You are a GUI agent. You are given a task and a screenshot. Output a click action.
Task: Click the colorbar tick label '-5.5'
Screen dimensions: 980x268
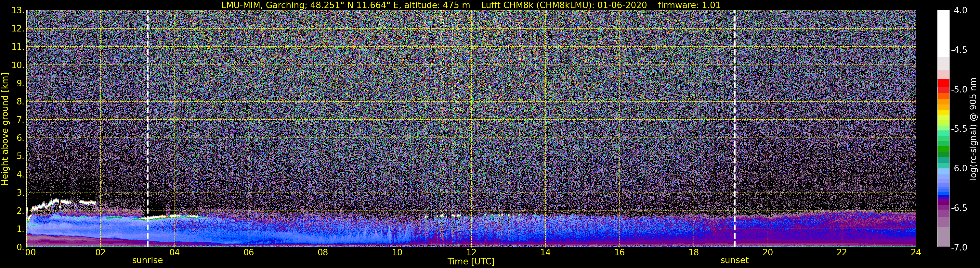tap(959, 129)
